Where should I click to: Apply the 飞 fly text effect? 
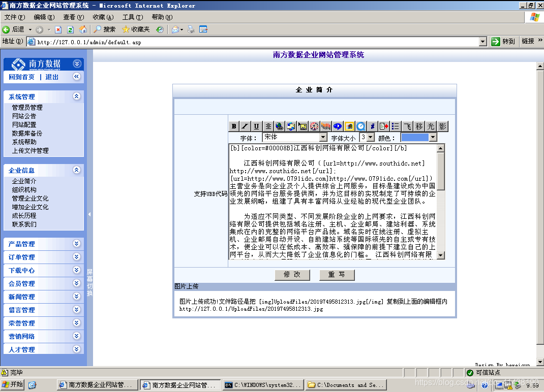click(x=407, y=126)
